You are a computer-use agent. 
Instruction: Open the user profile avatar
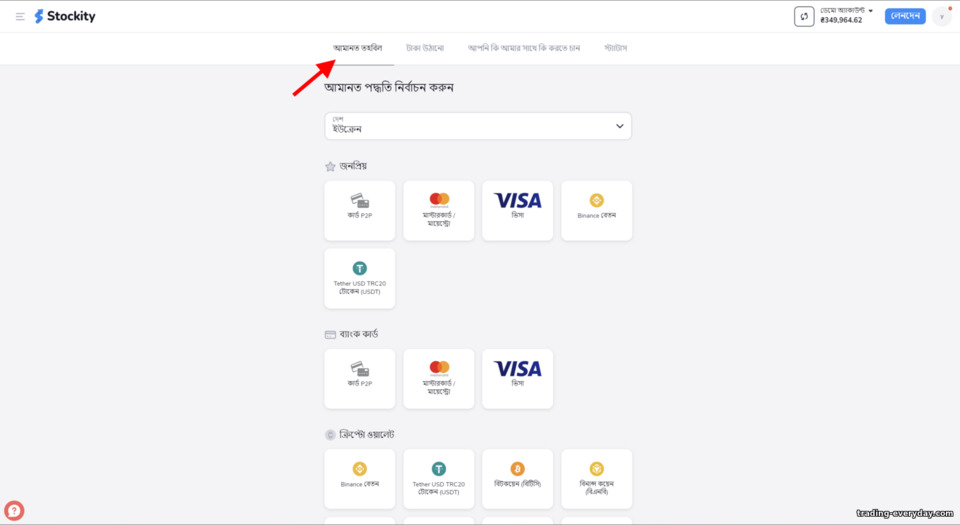942,17
